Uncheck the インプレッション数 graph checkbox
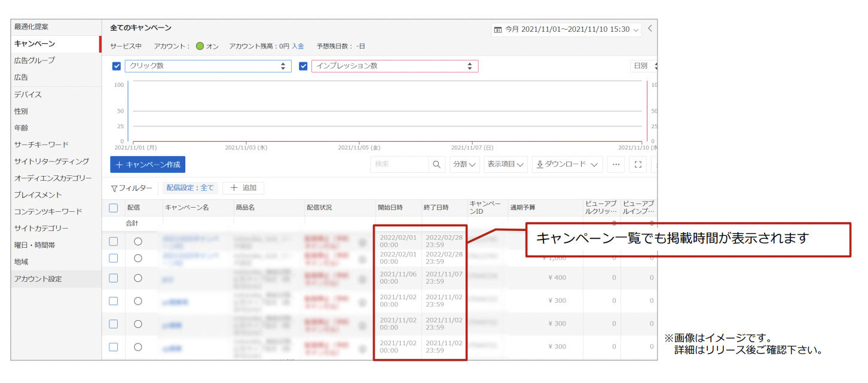The width and height of the screenshot is (868, 383). (x=303, y=66)
